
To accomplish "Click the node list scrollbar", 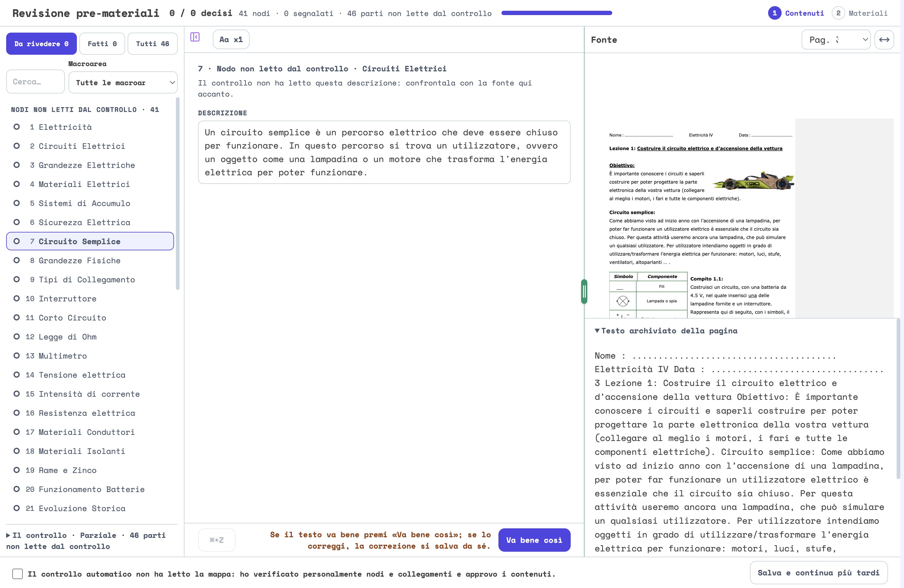I will [x=178, y=194].
